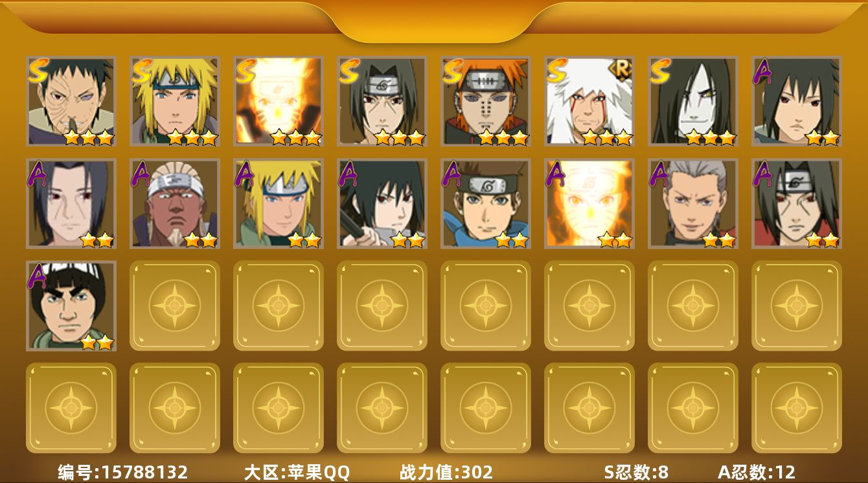Click the A-rank Minato two-star portrait
This screenshot has height=483, width=868.
coord(279,204)
